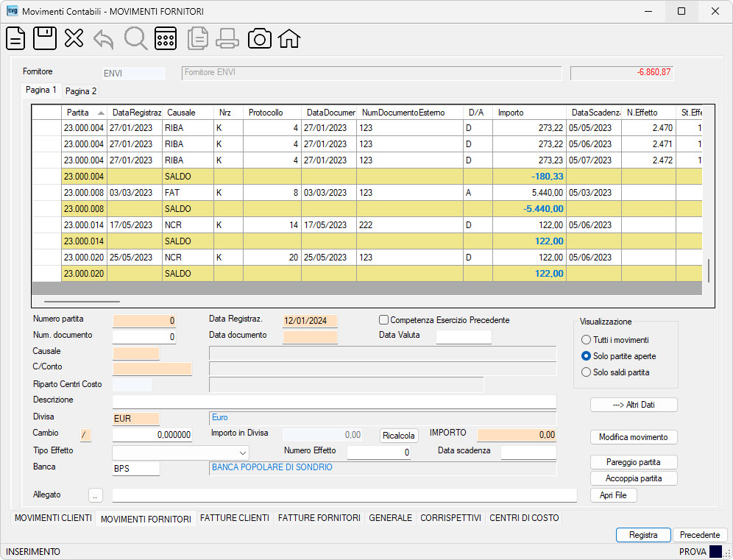Select Solo saldi partita radio option
Screen dimensions: 733x560
coord(586,372)
